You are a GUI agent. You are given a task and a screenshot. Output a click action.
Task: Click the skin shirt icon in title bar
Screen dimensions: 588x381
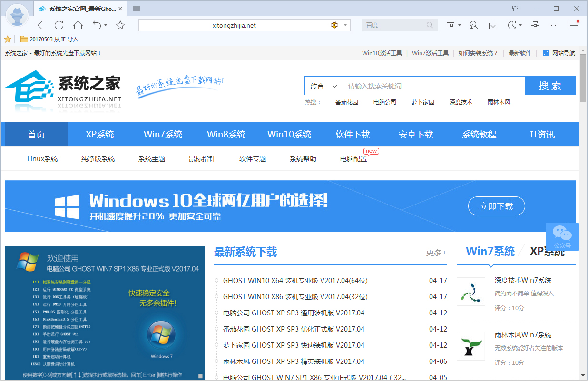(x=515, y=9)
